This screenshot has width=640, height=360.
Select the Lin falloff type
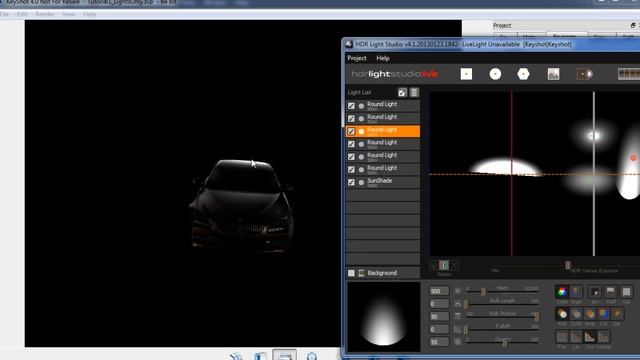pos(576,337)
